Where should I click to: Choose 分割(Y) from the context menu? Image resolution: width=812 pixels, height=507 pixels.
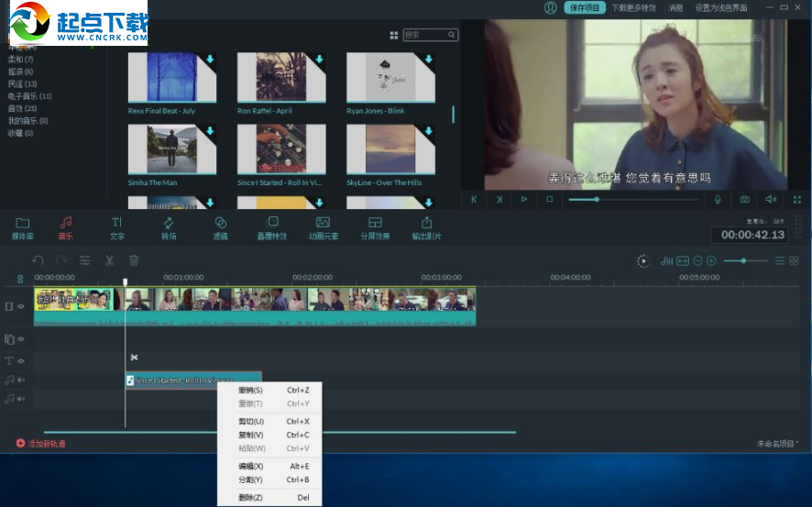click(250, 479)
